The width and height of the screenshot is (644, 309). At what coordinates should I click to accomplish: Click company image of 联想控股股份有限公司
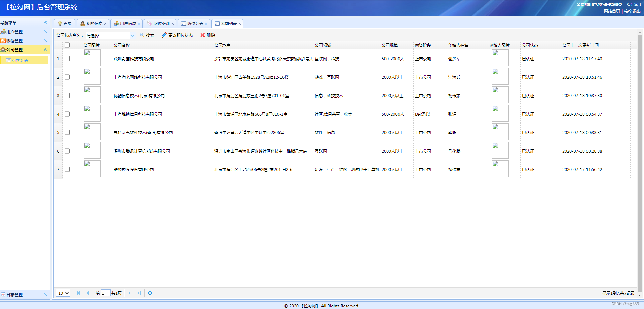(x=92, y=169)
